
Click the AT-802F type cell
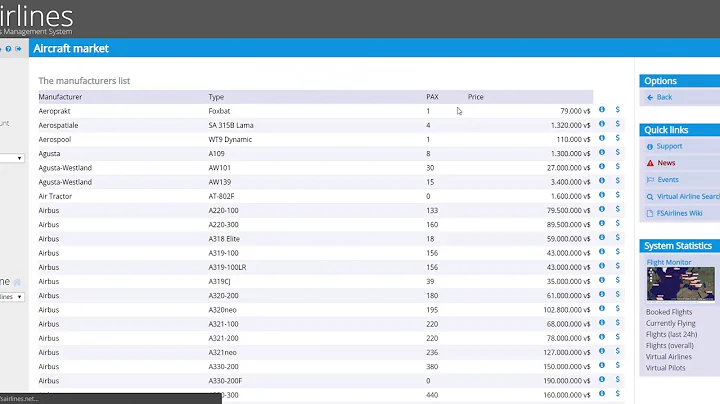click(221, 196)
